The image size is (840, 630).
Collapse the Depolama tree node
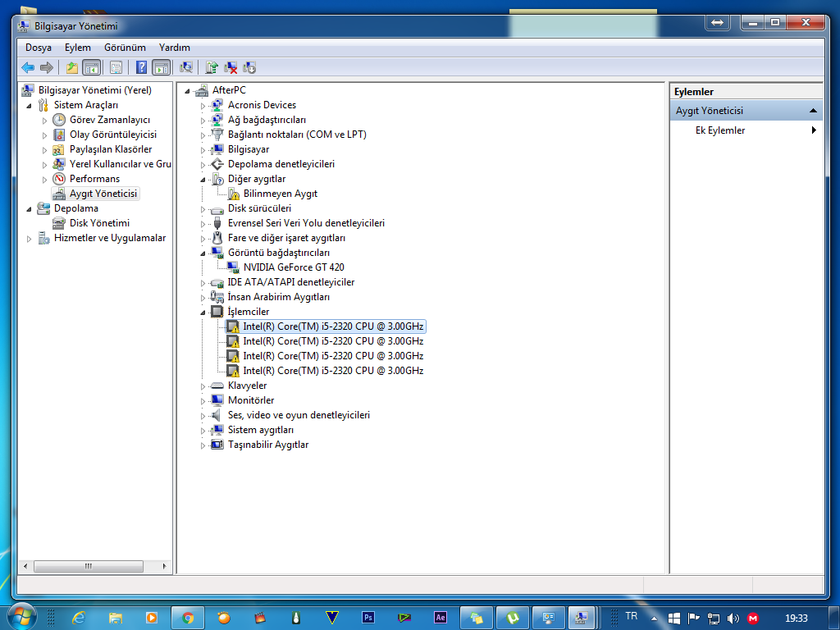(29, 209)
